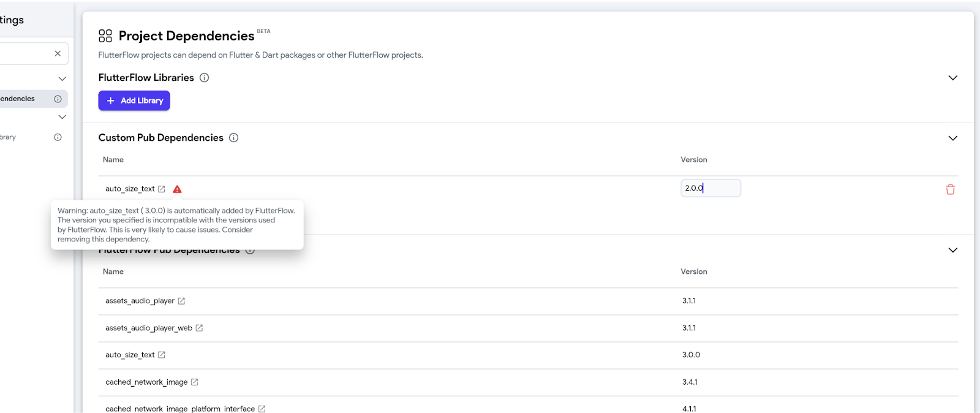This screenshot has height=413, width=980.
Task: Click custom auto_size_text package name
Action: [130, 189]
